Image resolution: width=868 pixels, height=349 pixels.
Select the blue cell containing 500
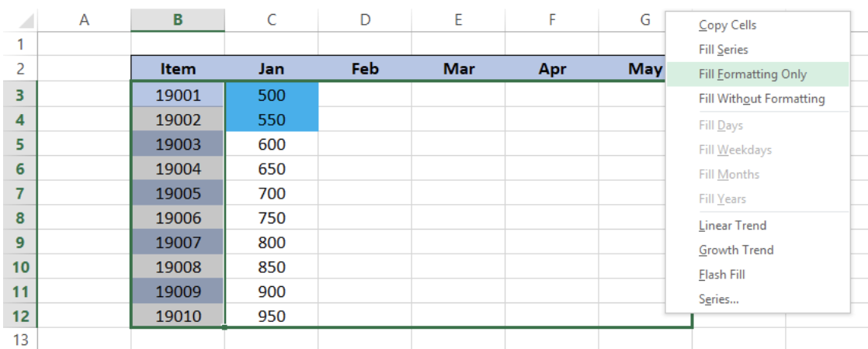272,95
